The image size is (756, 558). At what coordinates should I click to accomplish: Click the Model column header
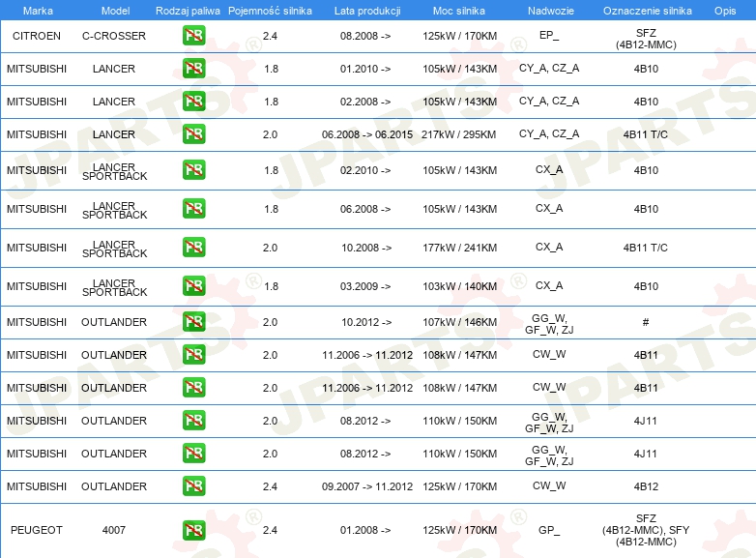point(115,11)
